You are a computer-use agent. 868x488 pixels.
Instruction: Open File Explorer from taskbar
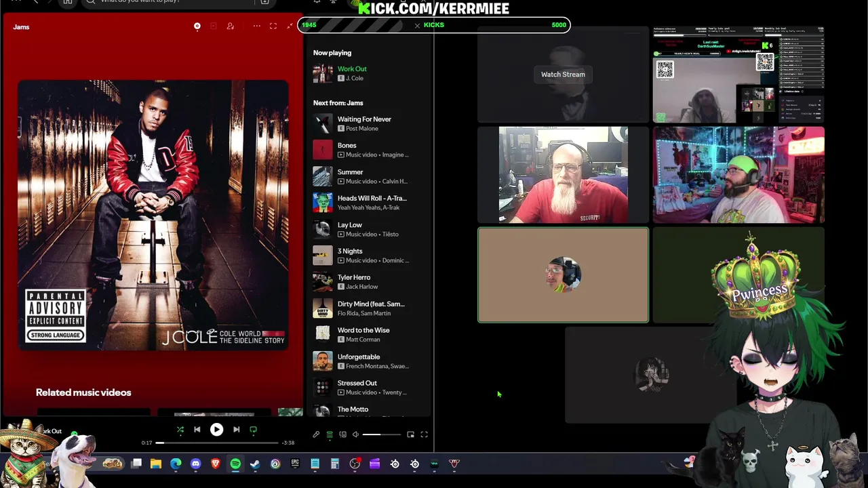156,464
